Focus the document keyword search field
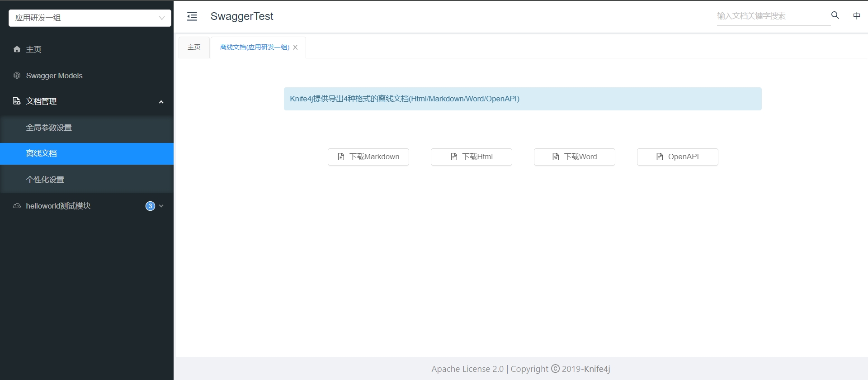 click(x=772, y=16)
